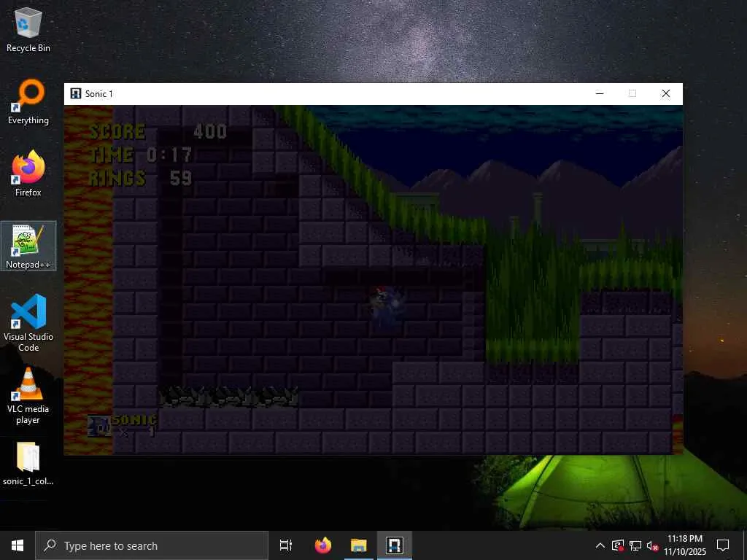Screen dimensions: 747x560
Task: Launch VLC media player shortcut
Action: [28, 396]
